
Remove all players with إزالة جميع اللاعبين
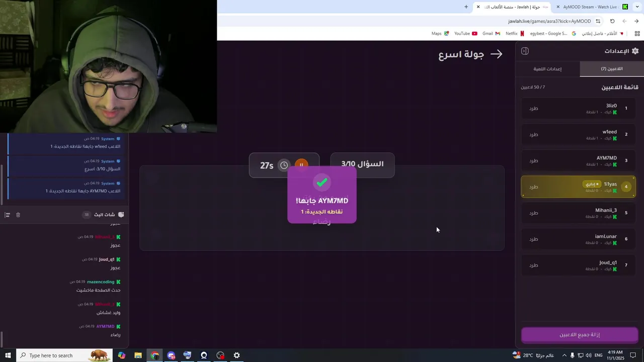tap(580, 335)
